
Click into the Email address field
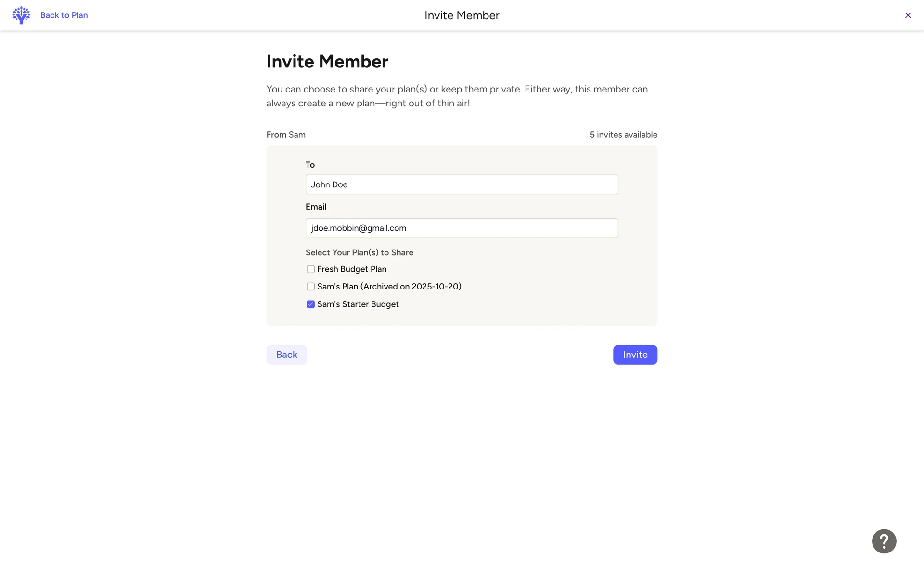pyautogui.click(x=462, y=228)
